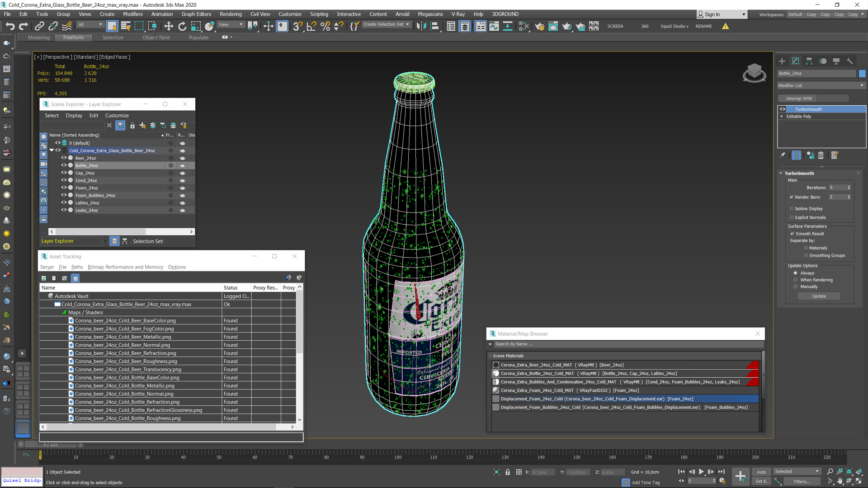Open the Workspaces dropdown
This screenshot has width=868, height=488.
click(x=826, y=14)
